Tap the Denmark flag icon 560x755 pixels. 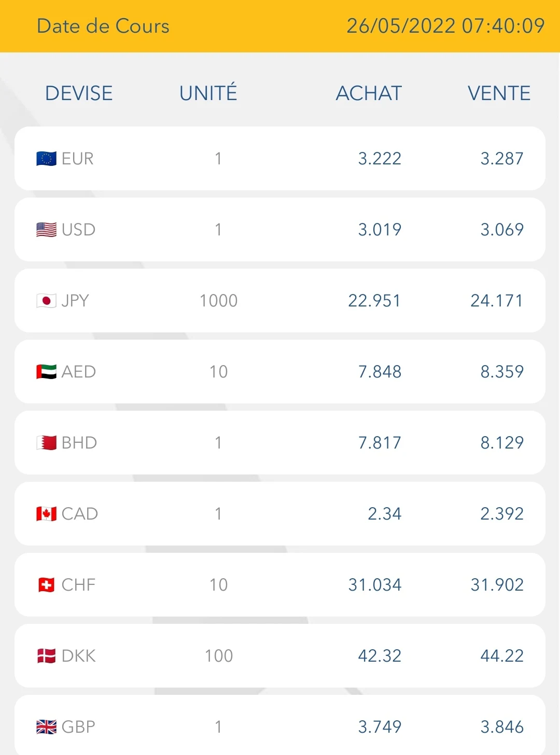coord(46,656)
